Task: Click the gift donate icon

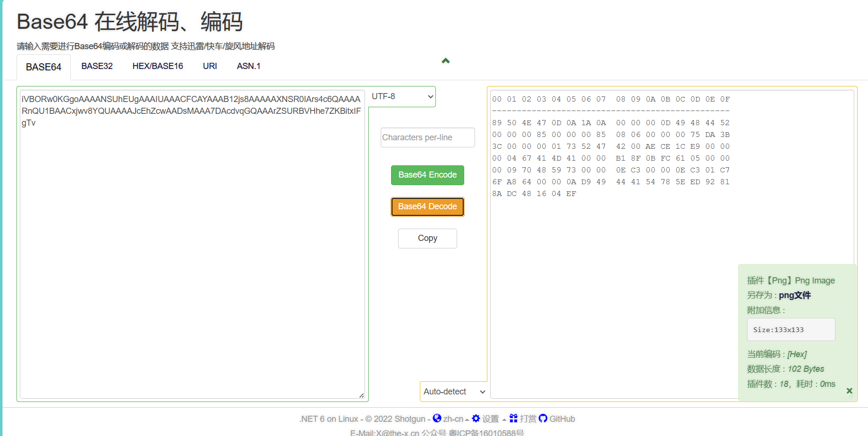Action: click(513, 418)
